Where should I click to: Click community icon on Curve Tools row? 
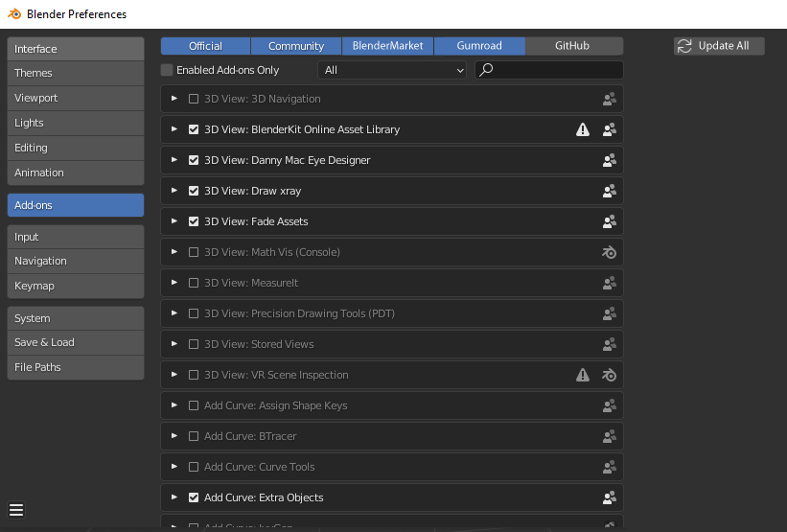tap(610, 467)
